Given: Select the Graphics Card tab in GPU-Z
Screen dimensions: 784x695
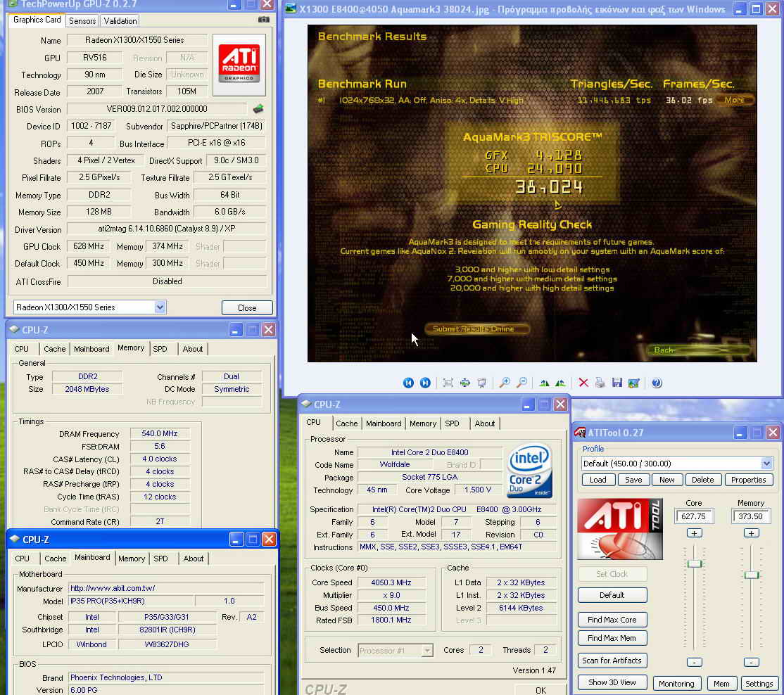Looking at the screenshot, I should tap(37, 20).
